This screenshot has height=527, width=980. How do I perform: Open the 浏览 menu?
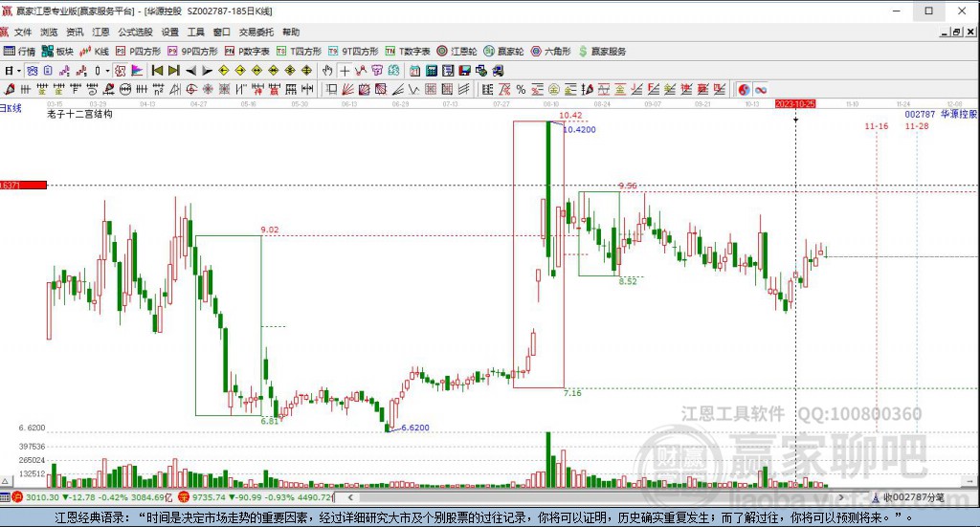coord(49,32)
